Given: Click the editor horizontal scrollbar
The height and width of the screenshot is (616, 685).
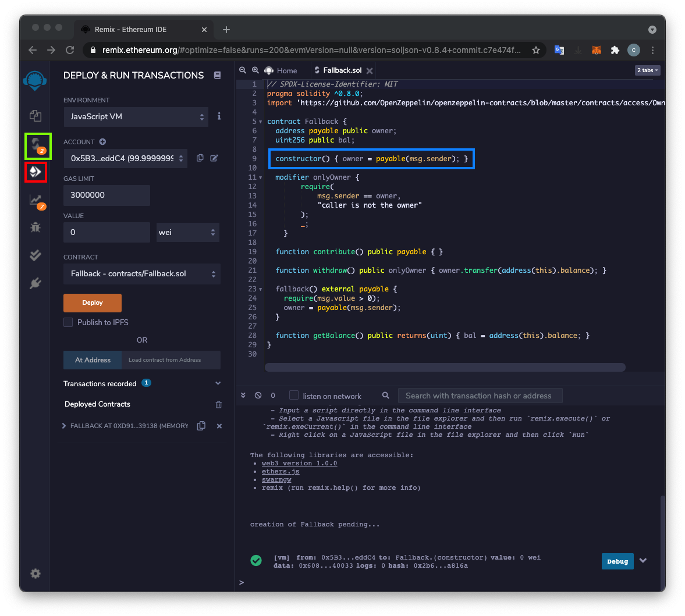Looking at the screenshot, I should (x=445, y=367).
